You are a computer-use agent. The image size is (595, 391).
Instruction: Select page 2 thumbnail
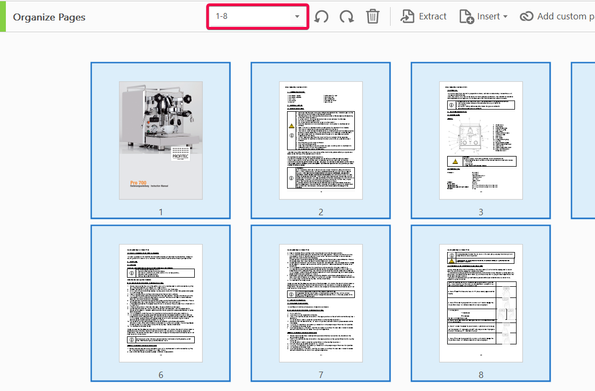pyautogui.click(x=321, y=140)
